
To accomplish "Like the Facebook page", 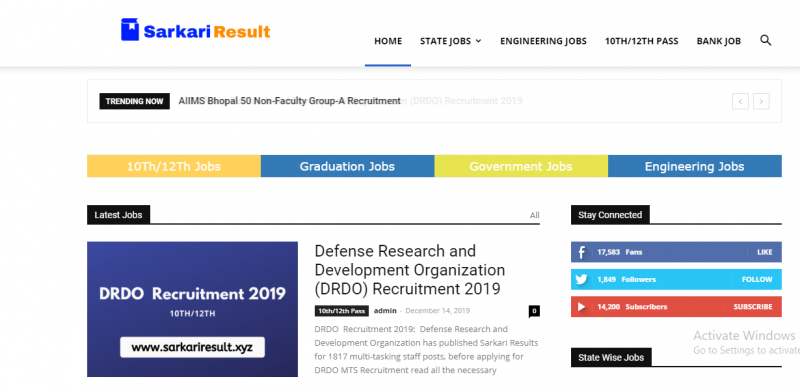I will [x=765, y=252].
